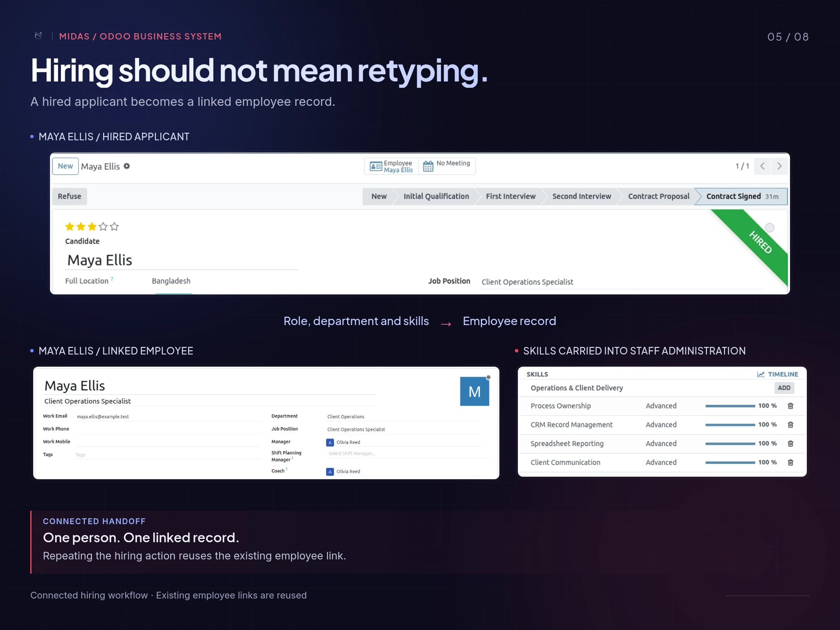Click the No Meeting calendar button
Image resolution: width=840 pixels, height=630 pixels.
[447, 166]
